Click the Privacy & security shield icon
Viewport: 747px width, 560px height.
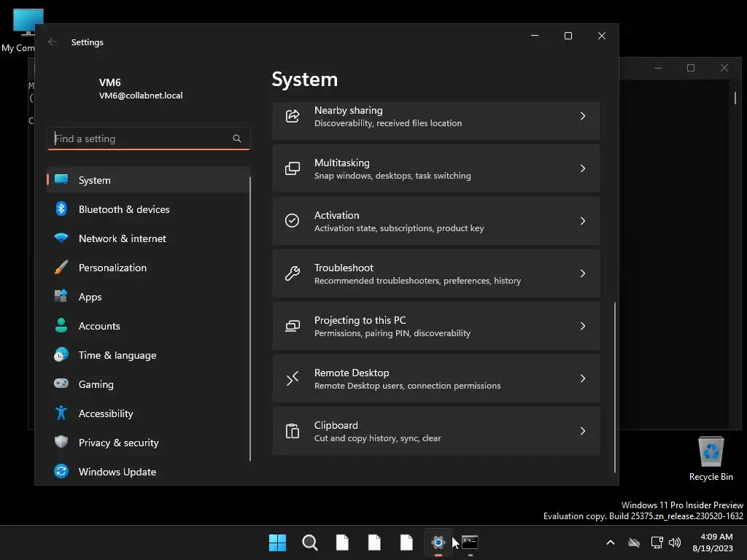61,442
